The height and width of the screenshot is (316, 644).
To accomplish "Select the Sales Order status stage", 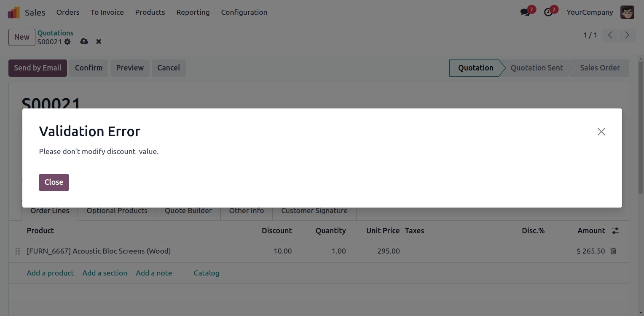I will (600, 68).
